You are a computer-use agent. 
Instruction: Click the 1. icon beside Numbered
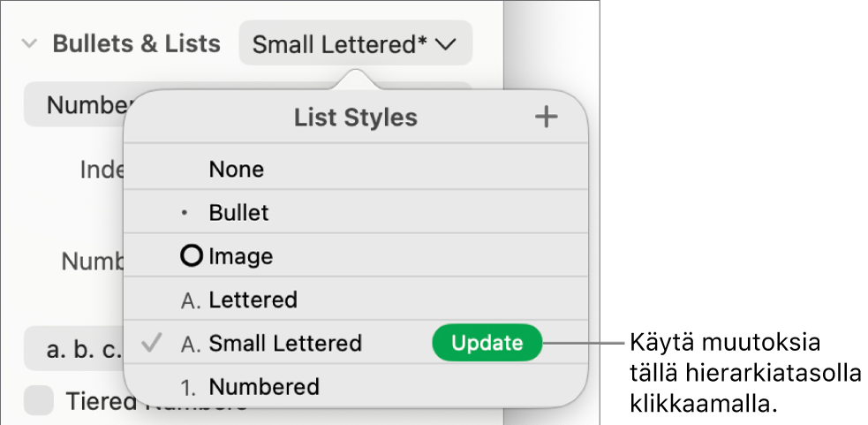pyautogui.click(x=189, y=388)
